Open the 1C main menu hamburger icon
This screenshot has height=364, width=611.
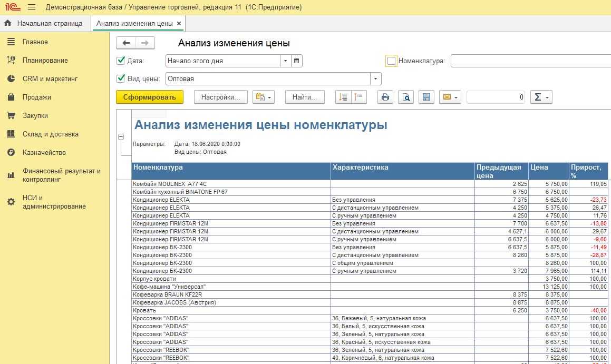click(x=32, y=7)
